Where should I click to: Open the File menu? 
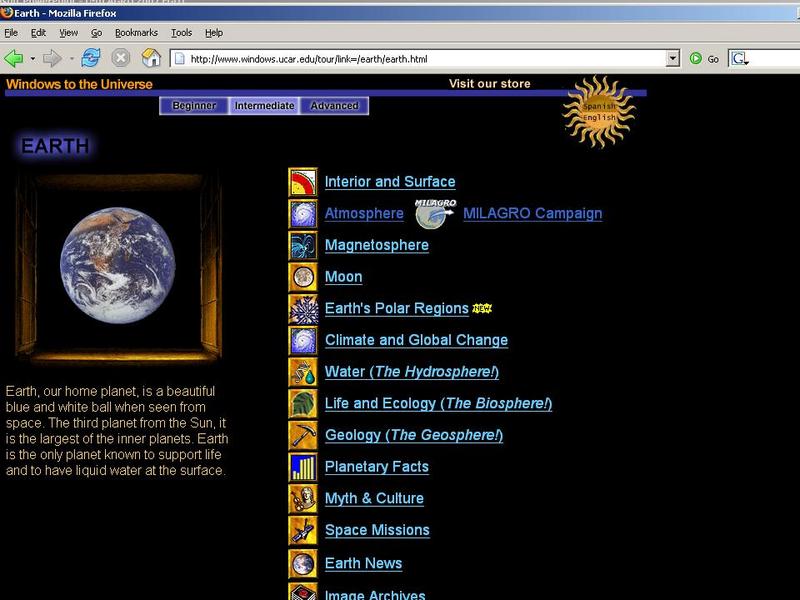coord(11,33)
